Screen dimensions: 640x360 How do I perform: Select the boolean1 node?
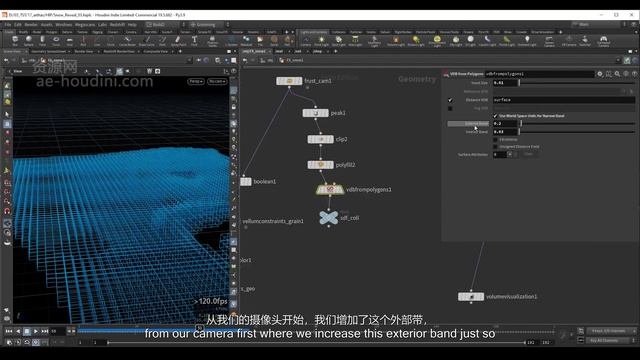[x=246, y=182]
